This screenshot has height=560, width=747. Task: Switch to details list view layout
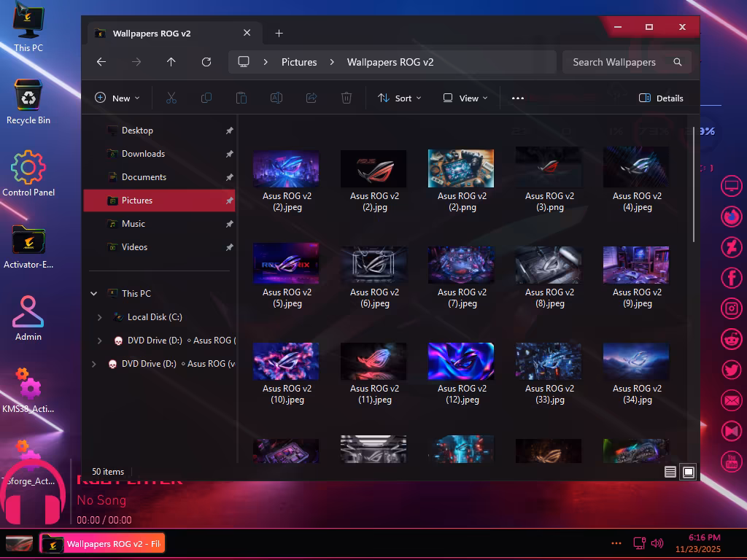[670, 472]
